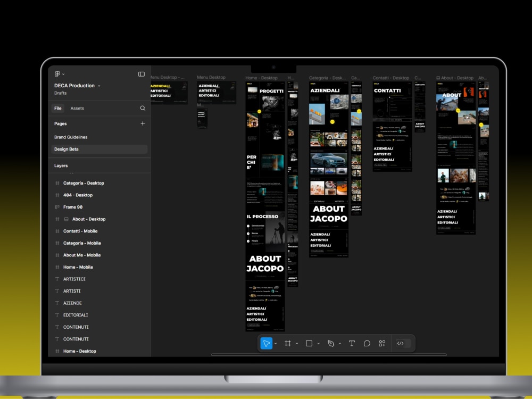Open DECA Production file name dropdown

77,86
